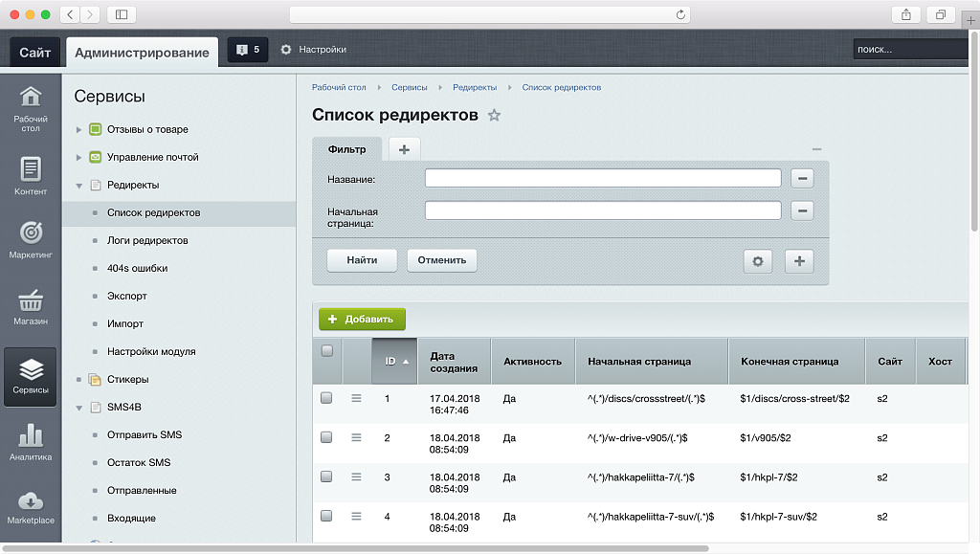Open the Marketplace sidebar icon
The width and height of the screenshot is (980, 554).
30,504
